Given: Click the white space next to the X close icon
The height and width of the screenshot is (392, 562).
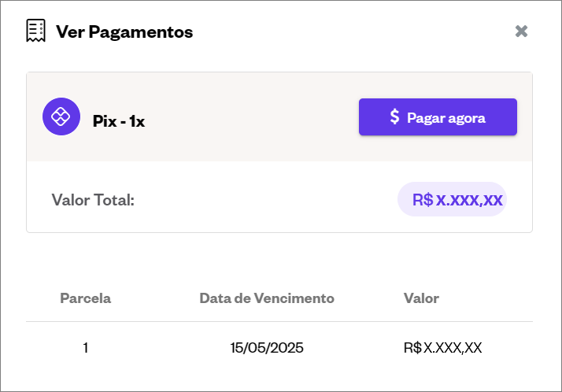Looking at the screenshot, I should tap(494, 31).
